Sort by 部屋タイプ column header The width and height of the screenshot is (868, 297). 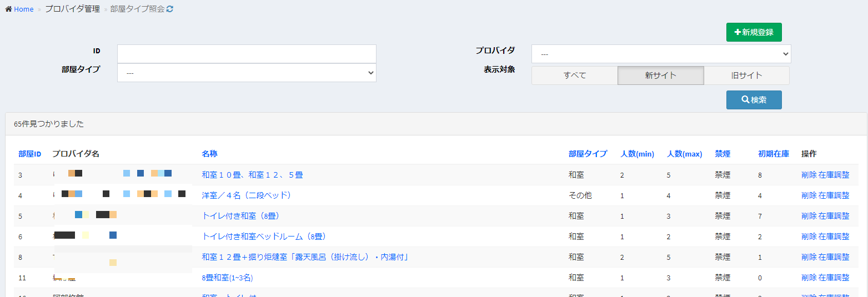(588, 154)
